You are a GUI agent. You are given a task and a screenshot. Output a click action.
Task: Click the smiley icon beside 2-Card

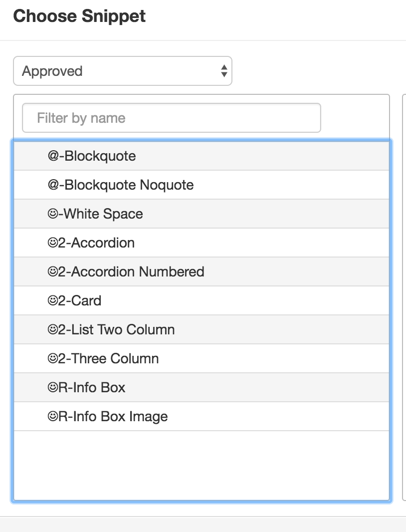(x=52, y=300)
